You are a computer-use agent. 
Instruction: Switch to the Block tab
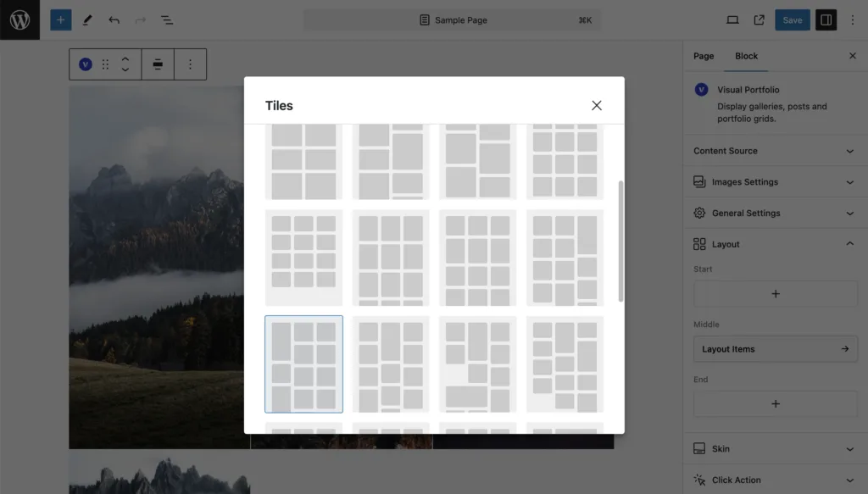pos(746,56)
